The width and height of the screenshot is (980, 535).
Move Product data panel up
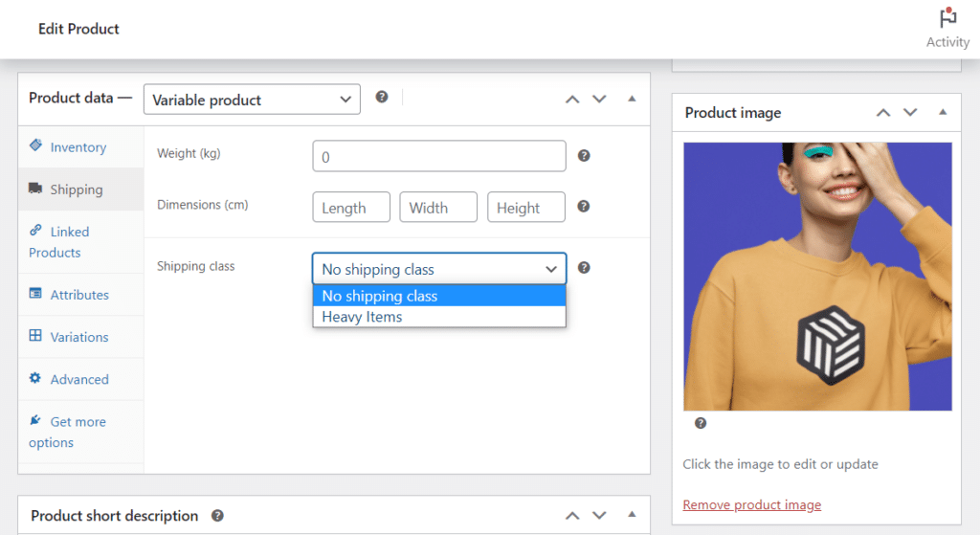click(572, 99)
